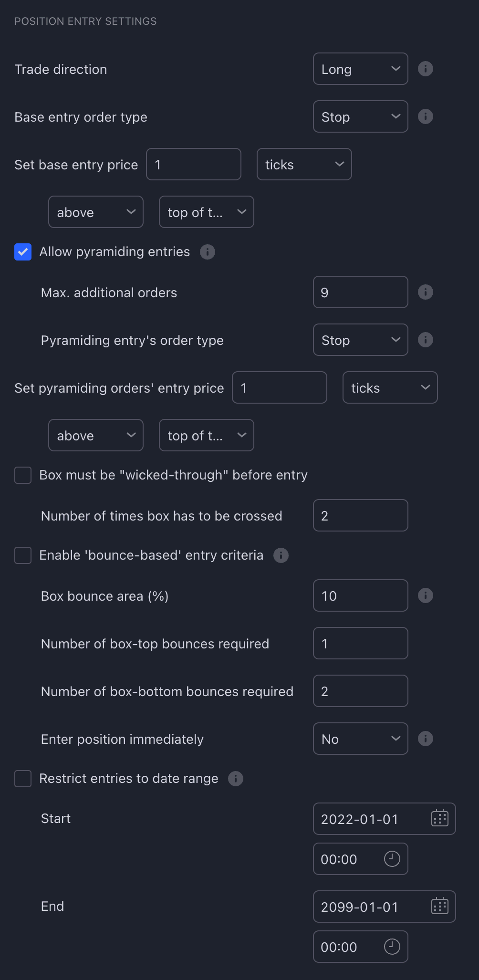This screenshot has width=479, height=980.
Task: Click the Restrict entries to date range info icon
Action: 235,778
